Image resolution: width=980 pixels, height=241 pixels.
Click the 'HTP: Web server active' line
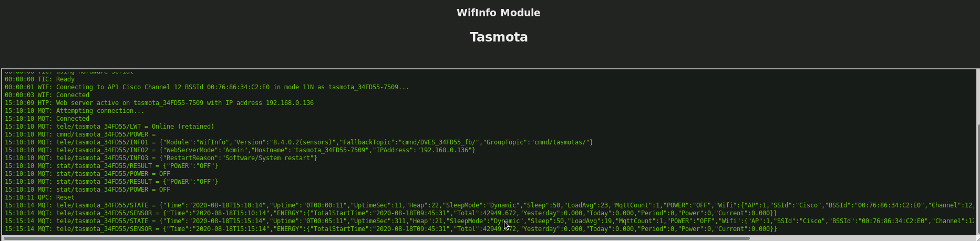click(159, 103)
